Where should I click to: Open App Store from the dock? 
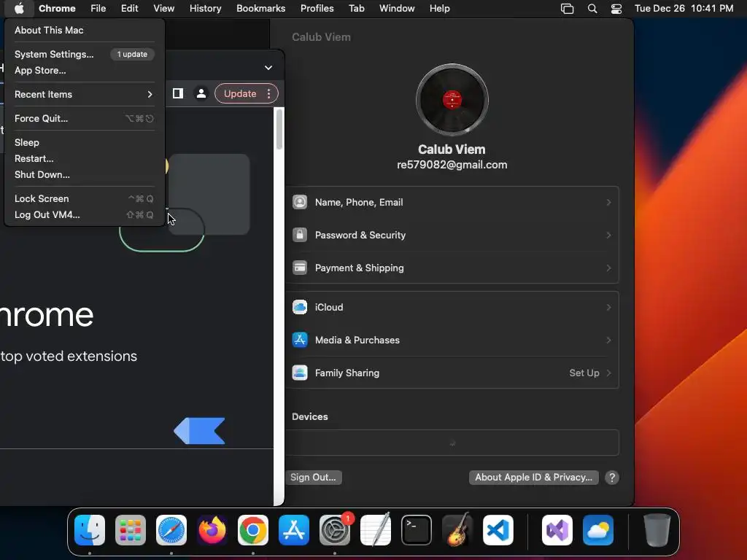click(x=294, y=530)
